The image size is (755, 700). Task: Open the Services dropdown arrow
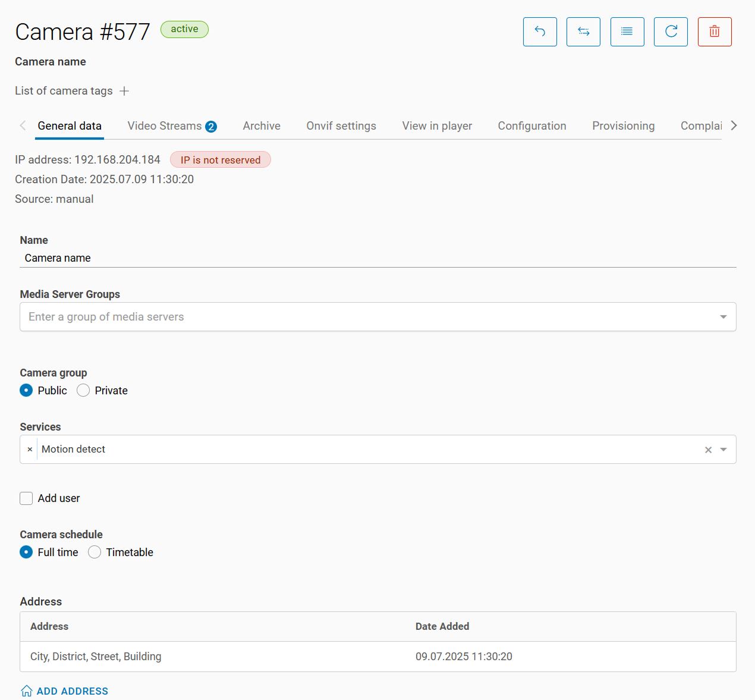point(723,450)
